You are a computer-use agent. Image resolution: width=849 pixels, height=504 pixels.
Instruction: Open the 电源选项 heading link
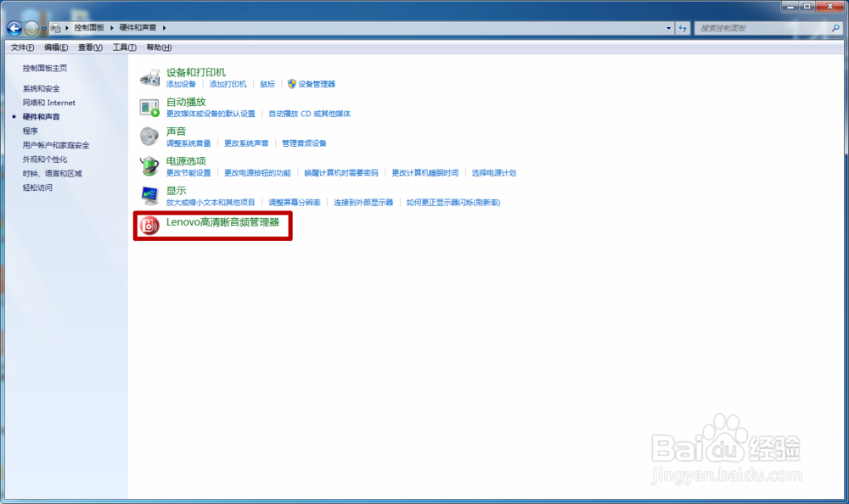[x=186, y=161]
